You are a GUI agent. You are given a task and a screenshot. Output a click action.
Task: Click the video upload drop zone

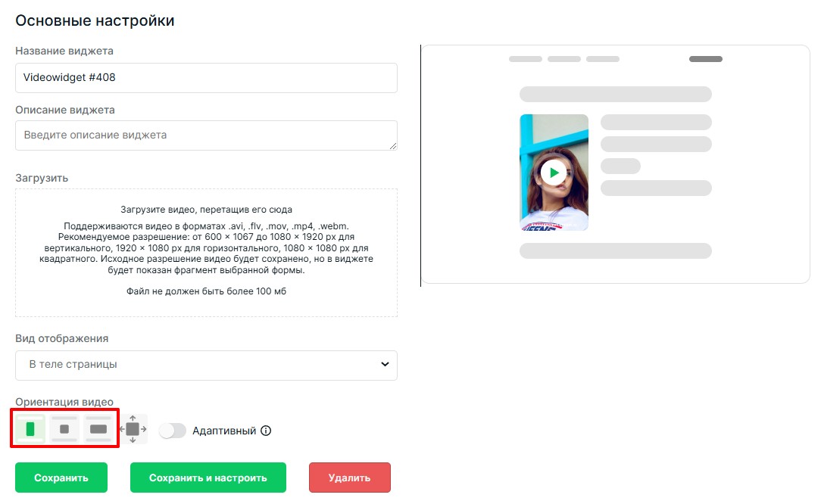click(x=206, y=253)
